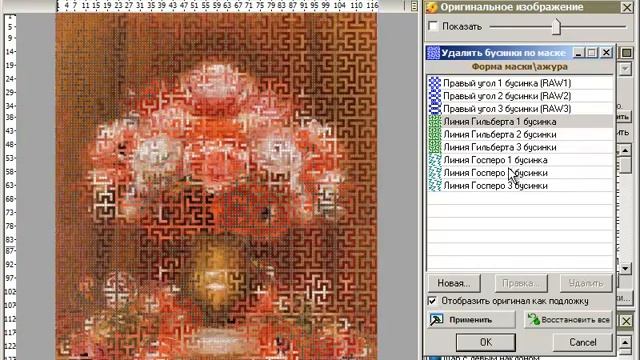Select mask "Правый угол 2 бусинки (RAW2)"
Image resolution: width=640 pixels, height=360 pixels.
pos(520,96)
